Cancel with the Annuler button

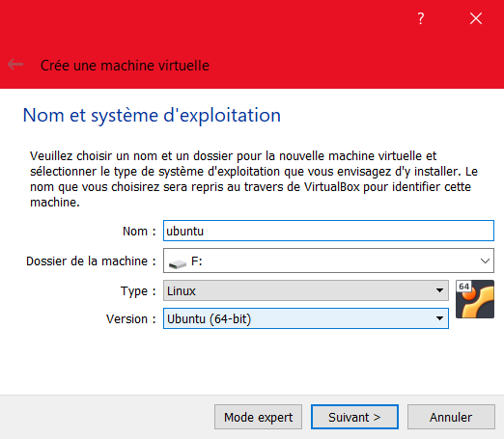[451, 417]
